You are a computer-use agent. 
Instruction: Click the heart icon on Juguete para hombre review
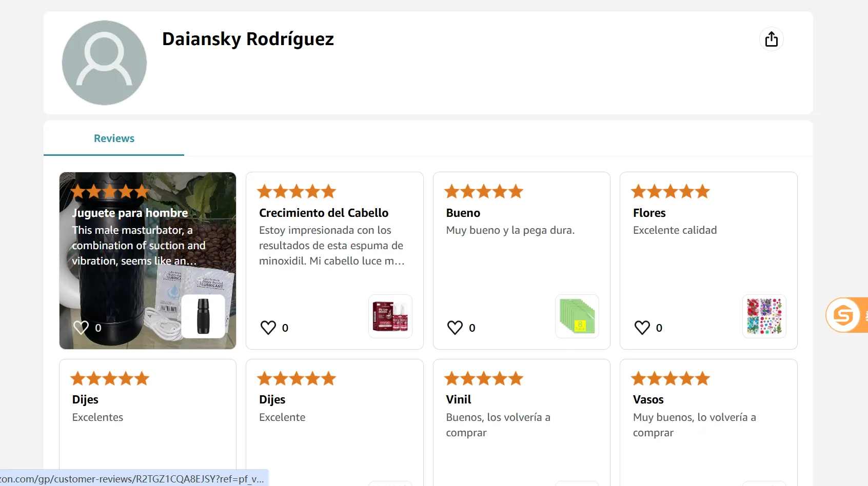tap(82, 327)
